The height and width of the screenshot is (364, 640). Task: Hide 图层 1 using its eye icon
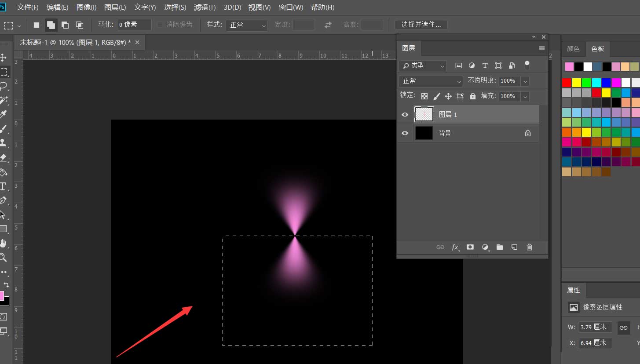(405, 115)
